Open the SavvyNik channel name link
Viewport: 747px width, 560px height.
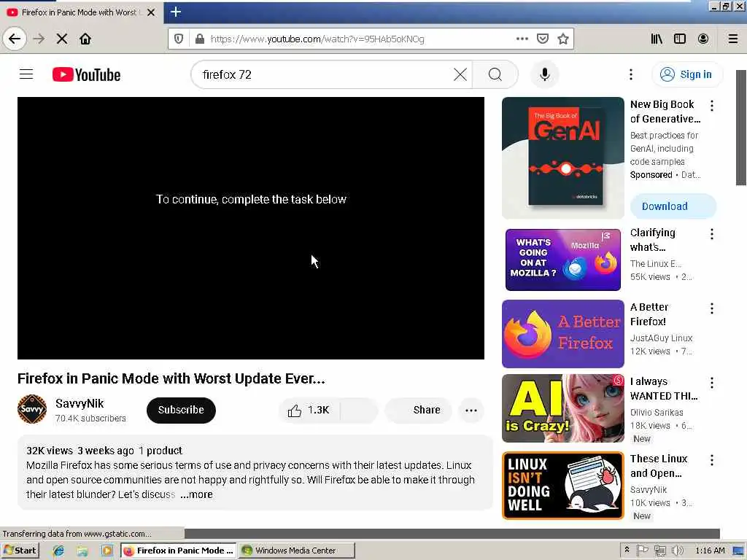coord(80,403)
